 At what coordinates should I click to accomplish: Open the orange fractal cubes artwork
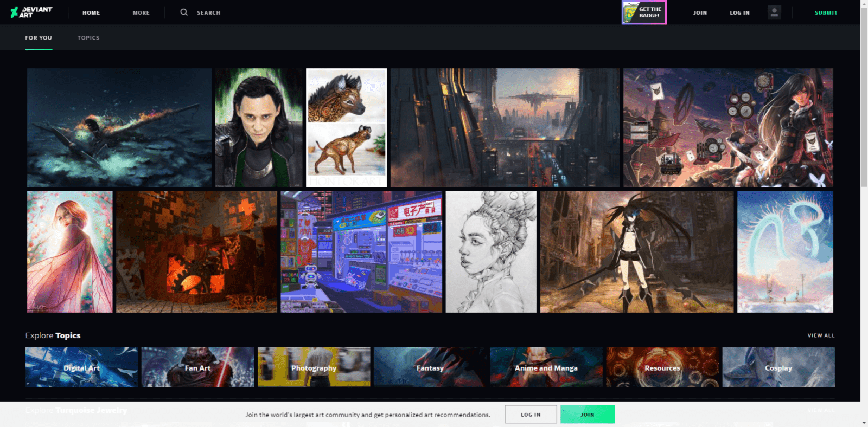pyautogui.click(x=196, y=251)
